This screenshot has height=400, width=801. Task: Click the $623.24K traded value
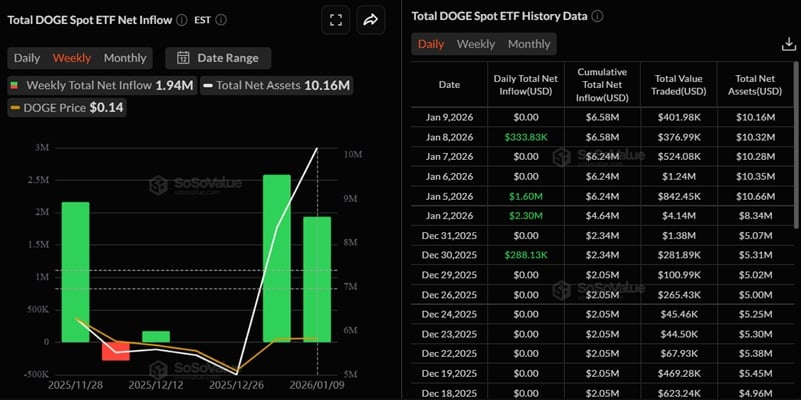(x=679, y=393)
